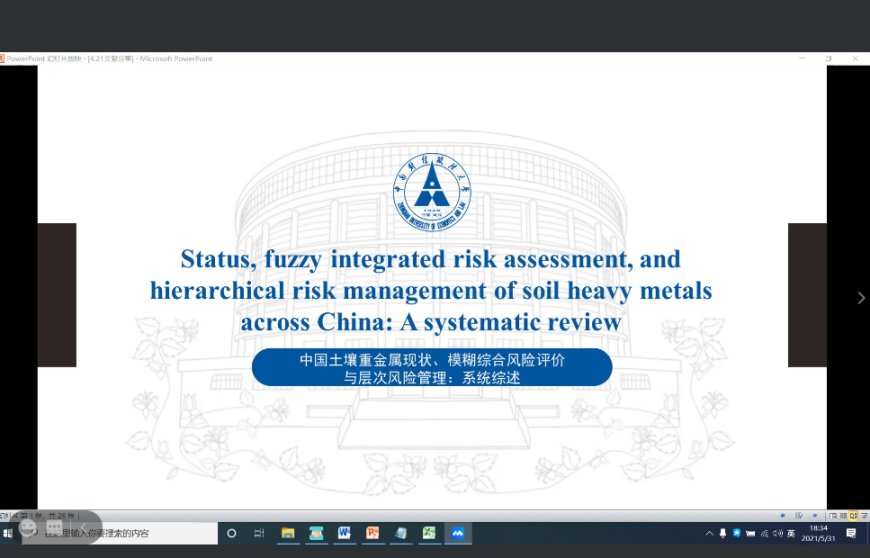
Task: Start Slide Show view from status bar
Action: coord(863,516)
